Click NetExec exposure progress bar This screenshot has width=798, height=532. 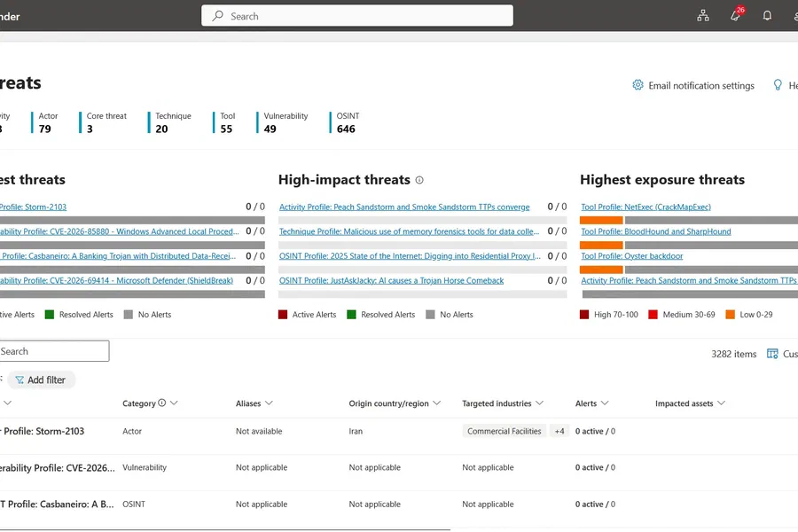tap(689, 221)
